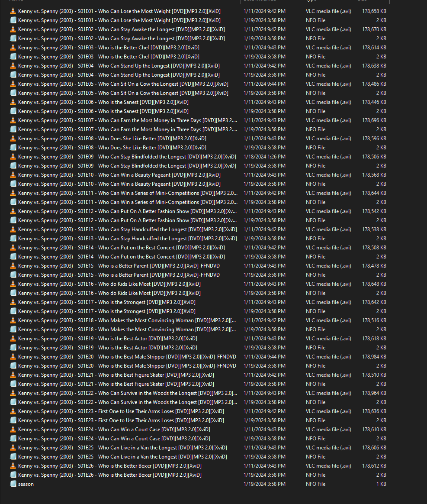Screen dimensions: 427x504
Task: Click the S01E08 Who Does She Like Better AVI name
Action: click(112, 138)
